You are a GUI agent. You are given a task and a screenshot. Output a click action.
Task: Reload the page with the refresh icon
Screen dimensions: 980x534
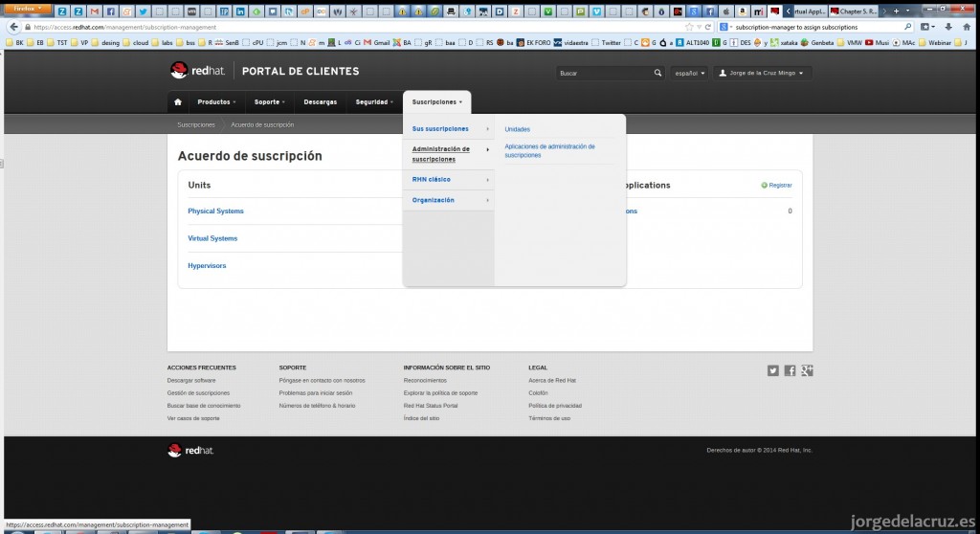pyautogui.click(x=708, y=27)
